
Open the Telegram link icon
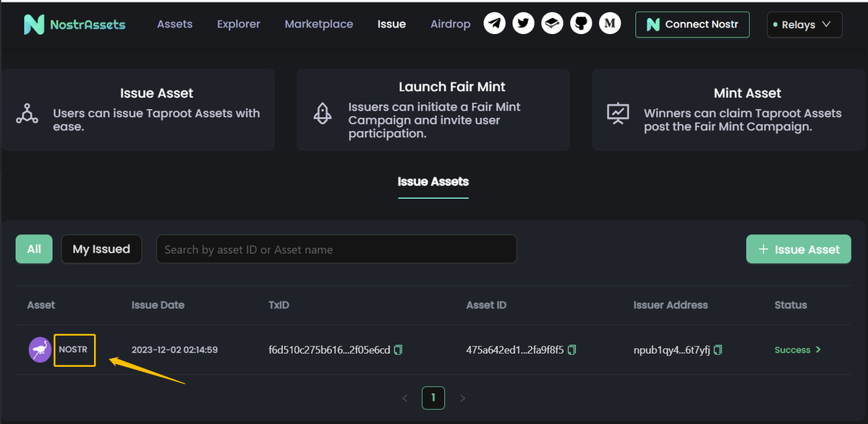click(495, 24)
